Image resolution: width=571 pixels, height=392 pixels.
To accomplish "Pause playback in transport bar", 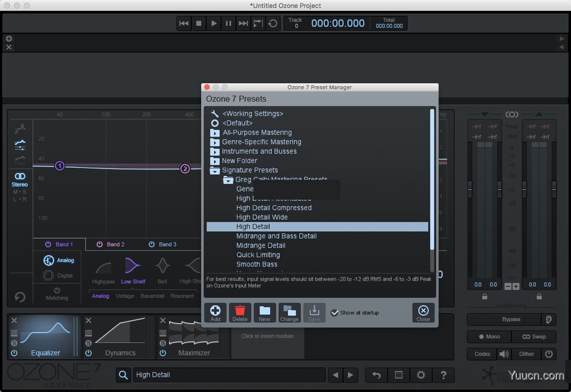I will 228,23.
